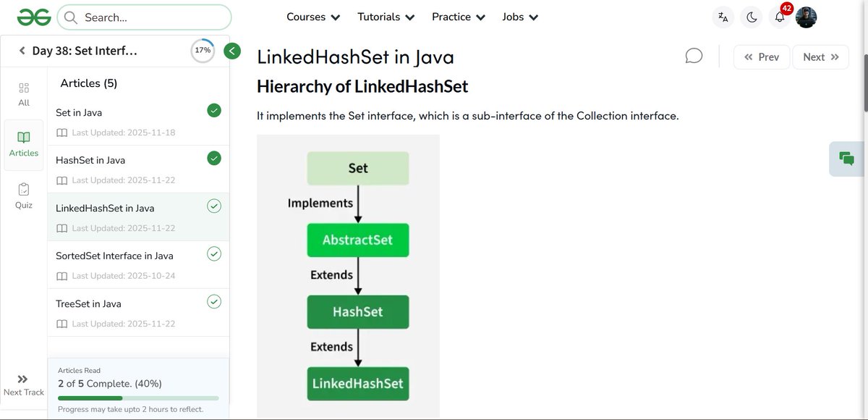Screen dimensions: 868x420
Task: Expand the Tutorials dropdown
Action: [x=386, y=16]
